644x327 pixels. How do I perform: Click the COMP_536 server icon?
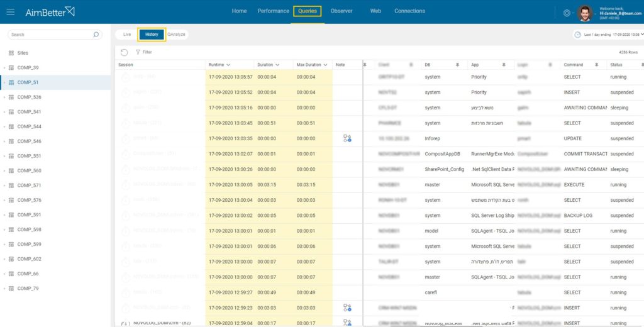click(x=11, y=97)
